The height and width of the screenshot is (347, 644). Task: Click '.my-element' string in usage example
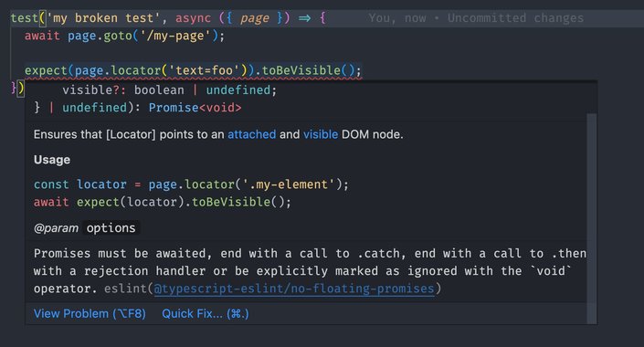[290, 184]
